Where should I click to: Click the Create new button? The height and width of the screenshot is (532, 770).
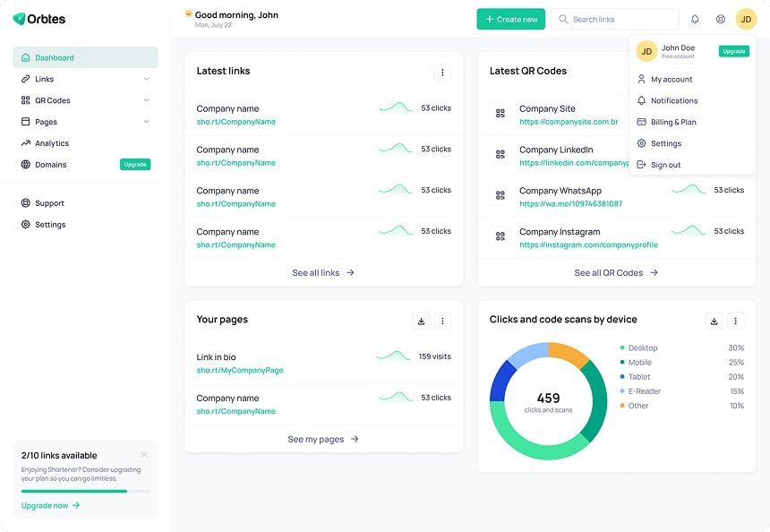point(510,19)
